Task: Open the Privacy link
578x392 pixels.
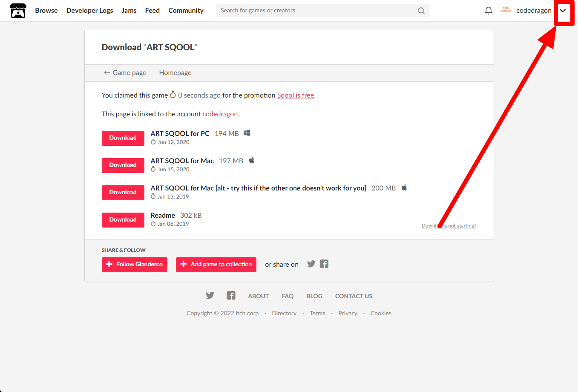Action: tap(348, 313)
